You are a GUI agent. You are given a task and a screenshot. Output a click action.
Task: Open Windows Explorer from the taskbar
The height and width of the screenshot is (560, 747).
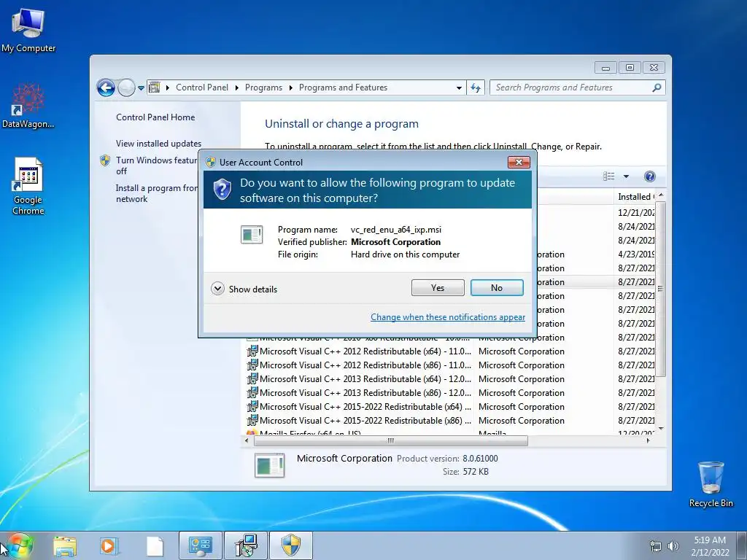[65, 546]
